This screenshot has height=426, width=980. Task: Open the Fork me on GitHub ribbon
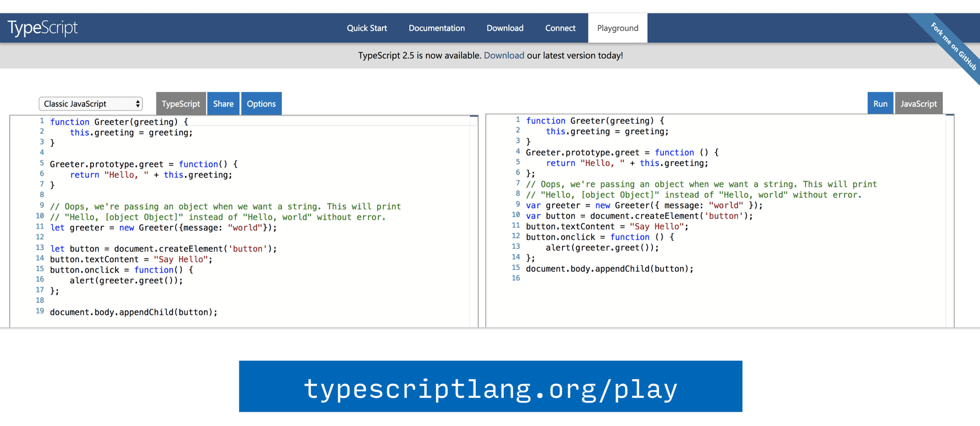coord(953,46)
